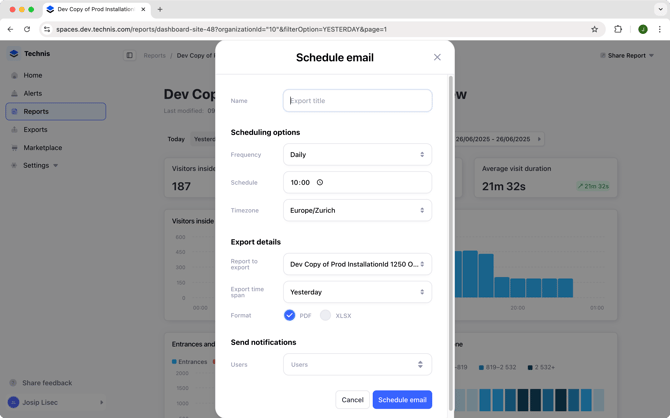Open Exports in the sidebar
The image size is (670, 418).
pyautogui.click(x=35, y=129)
